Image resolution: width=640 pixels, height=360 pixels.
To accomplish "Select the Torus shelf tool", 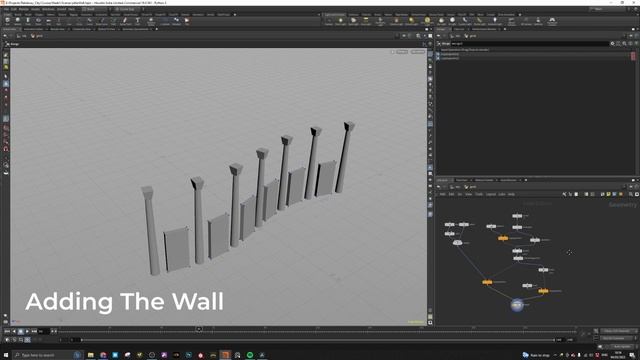I will [38, 21].
